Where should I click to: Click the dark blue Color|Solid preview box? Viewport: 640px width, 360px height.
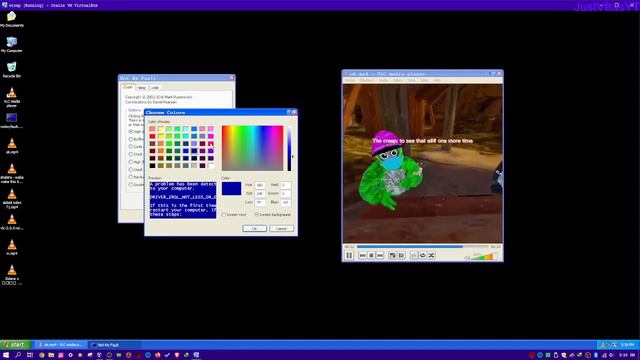click(x=231, y=188)
